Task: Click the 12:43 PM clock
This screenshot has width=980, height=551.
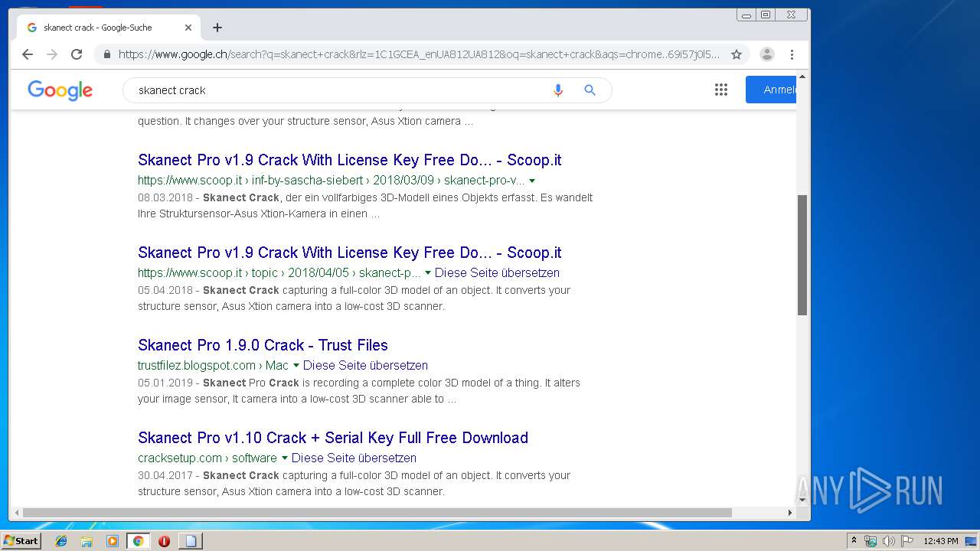Action: [941, 541]
